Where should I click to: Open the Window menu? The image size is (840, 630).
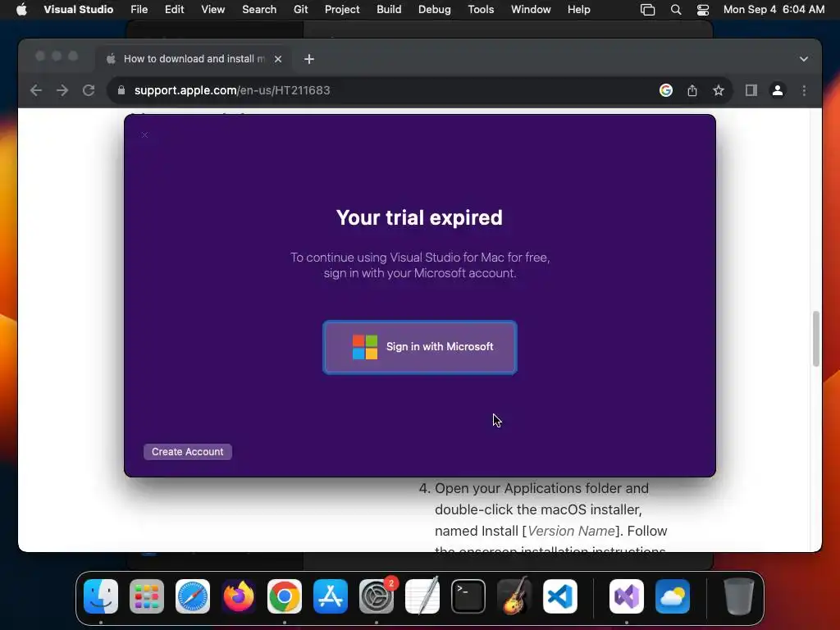point(531,9)
